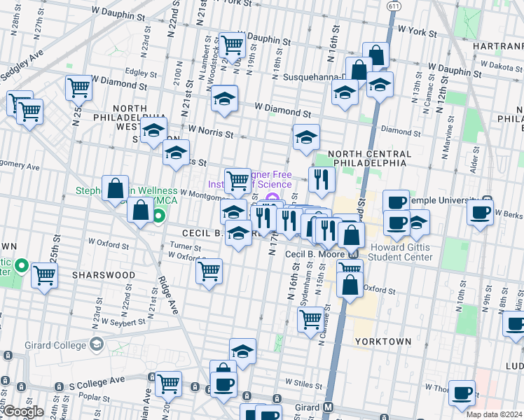Select the shopping bag marker left of Oxford St label

pos(350,285)
